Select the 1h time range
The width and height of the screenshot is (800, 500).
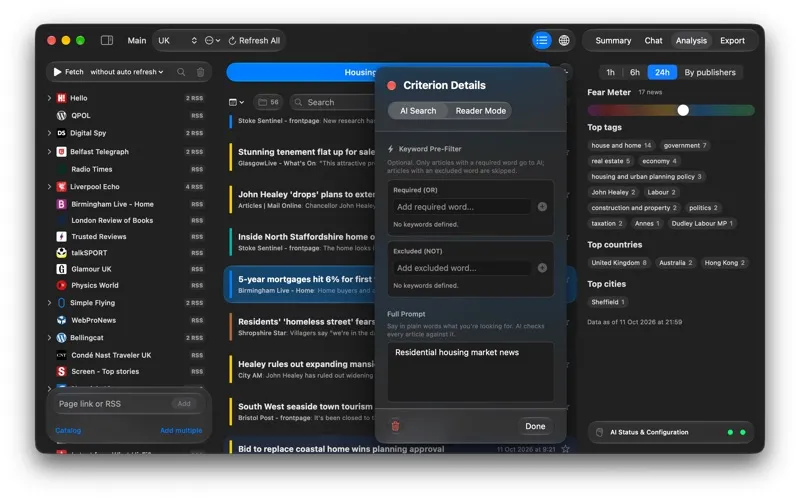click(610, 72)
